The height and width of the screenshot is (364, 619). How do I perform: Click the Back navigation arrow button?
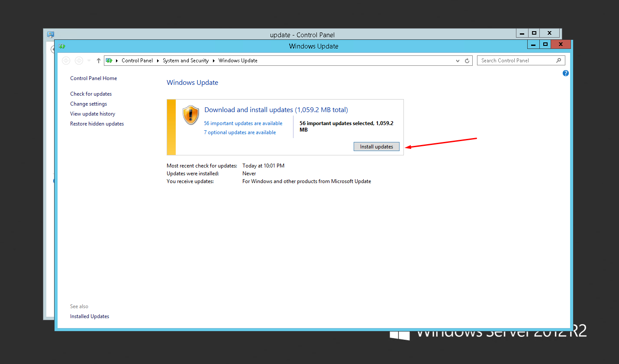click(66, 61)
